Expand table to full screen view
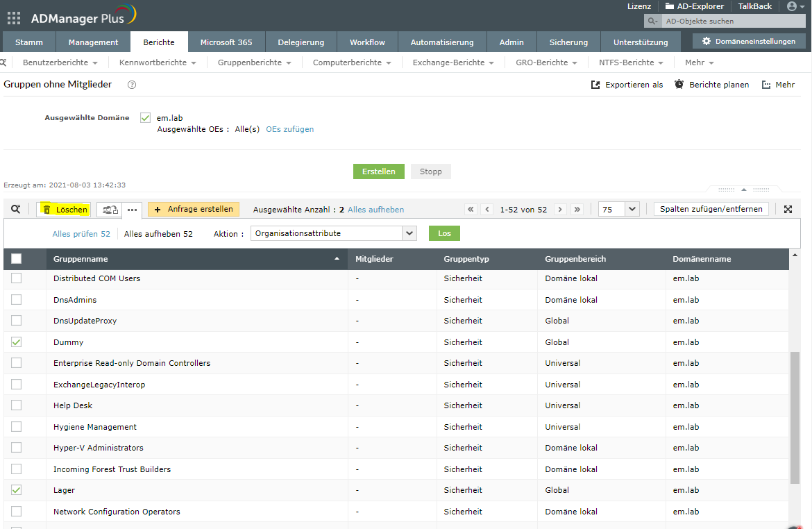Viewport: 812px width, 529px height. pyautogui.click(x=788, y=210)
